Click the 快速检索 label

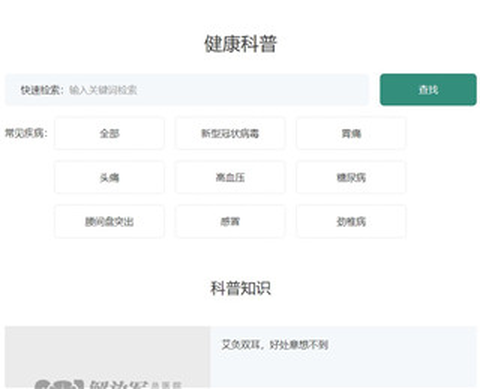click(42, 90)
